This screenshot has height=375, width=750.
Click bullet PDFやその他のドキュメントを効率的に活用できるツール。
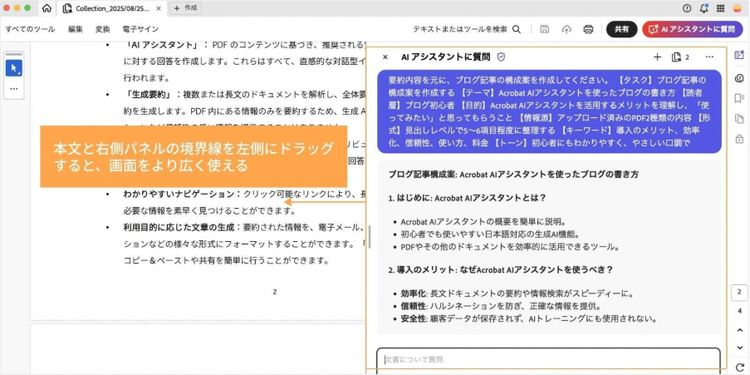pos(510,247)
